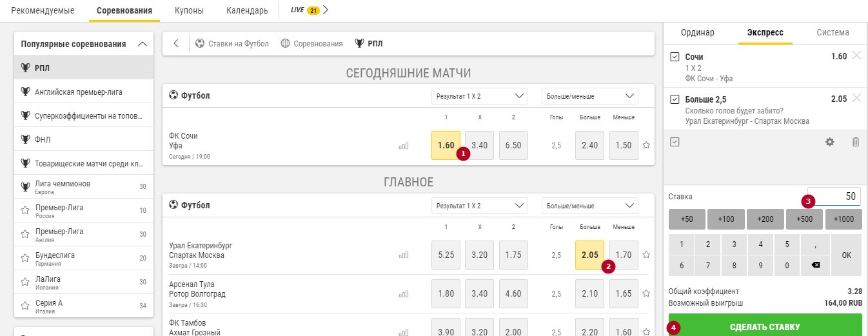Screen dimensions: 868x336
Task: Switch to the Система bet slip tab
Action: tap(833, 32)
